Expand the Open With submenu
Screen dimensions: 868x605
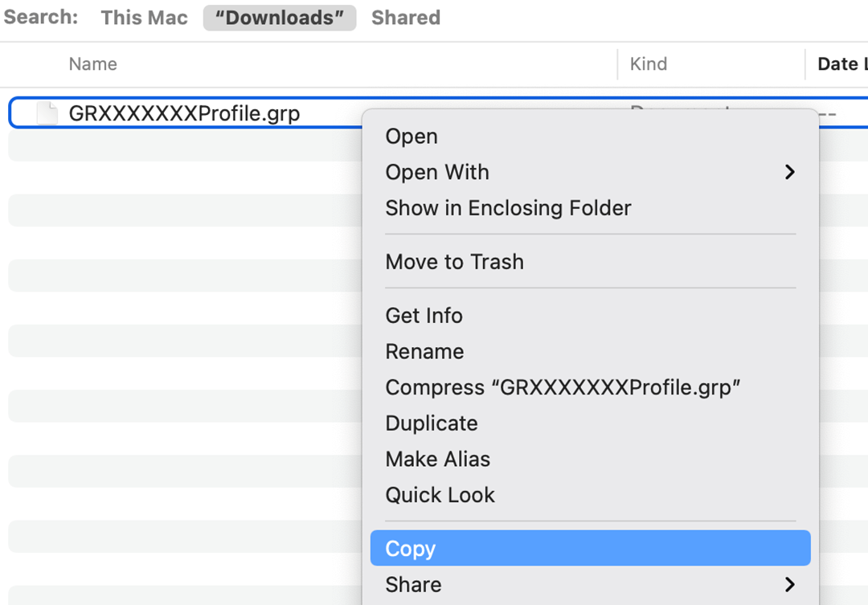(x=590, y=172)
